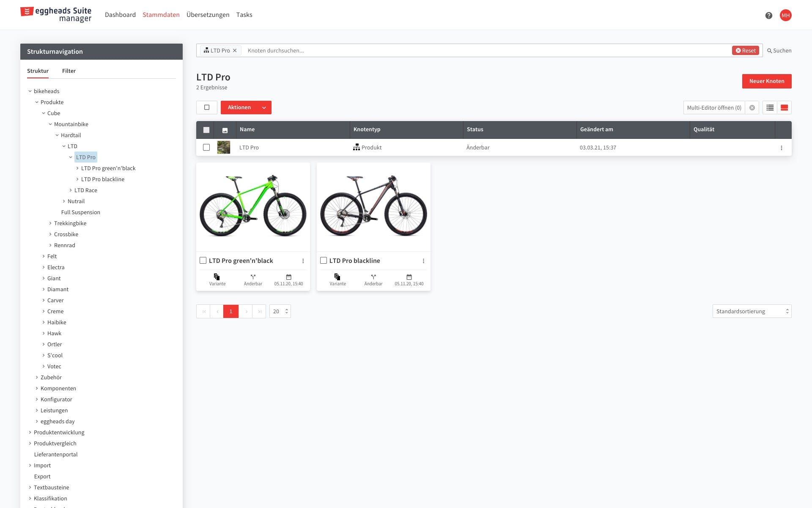Remove the LTD Pro search tag
The height and width of the screenshot is (508, 812).
coord(235,50)
